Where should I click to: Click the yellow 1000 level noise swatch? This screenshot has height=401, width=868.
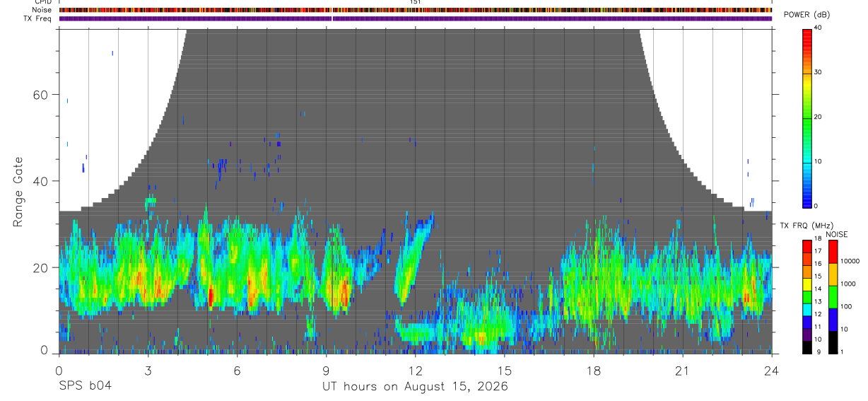(x=833, y=274)
